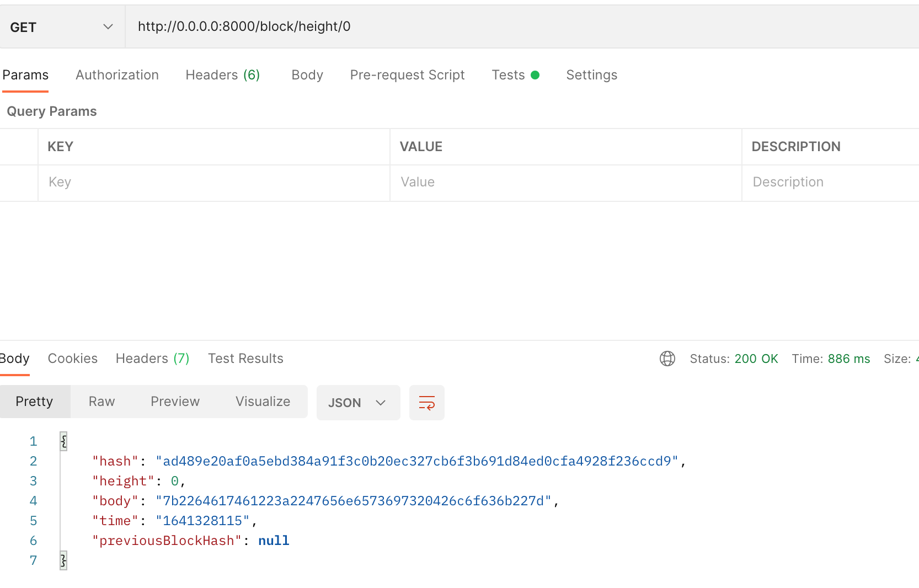Open the GET method dropdown
The image size is (919, 588).
pyautogui.click(x=62, y=27)
